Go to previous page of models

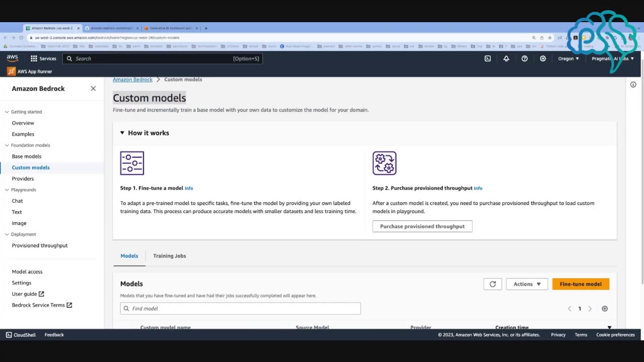570,309
